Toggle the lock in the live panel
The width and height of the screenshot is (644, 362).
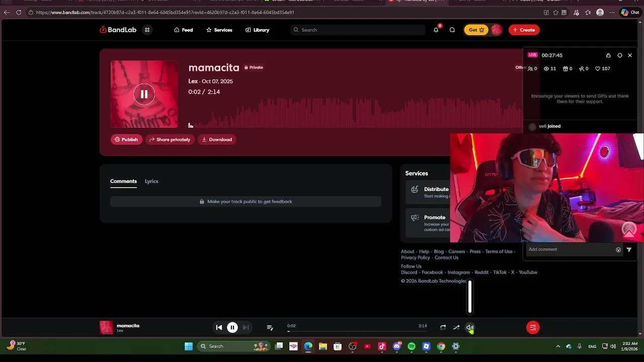coord(608,55)
